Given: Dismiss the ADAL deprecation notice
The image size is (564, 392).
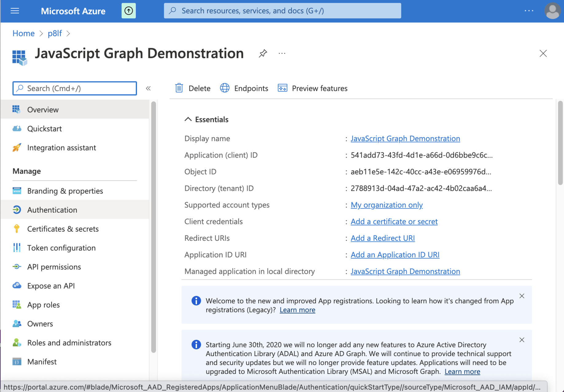Looking at the screenshot, I should click(522, 340).
